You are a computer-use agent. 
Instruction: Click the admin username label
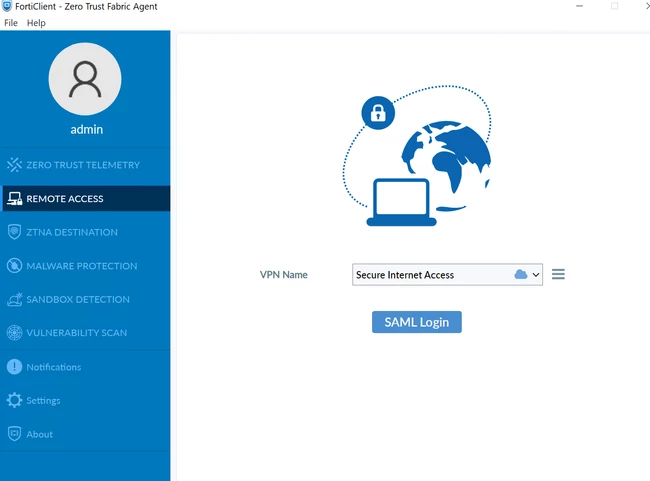(86, 129)
